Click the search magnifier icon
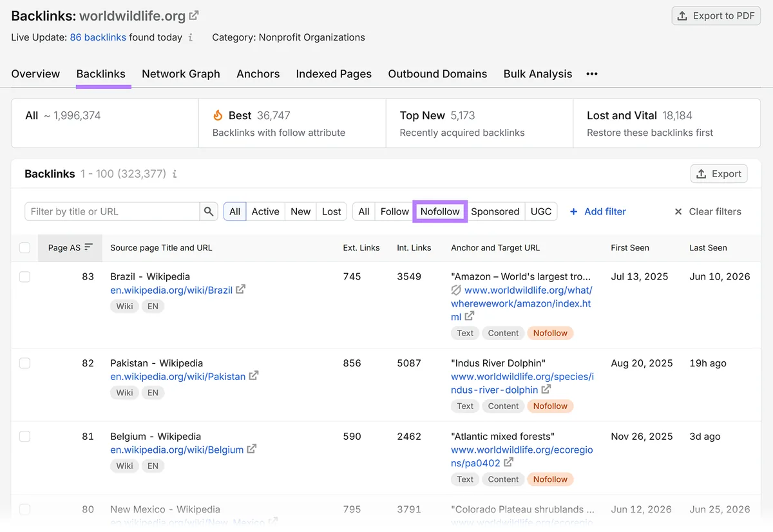Viewport: 773px width, 532px height. [209, 211]
